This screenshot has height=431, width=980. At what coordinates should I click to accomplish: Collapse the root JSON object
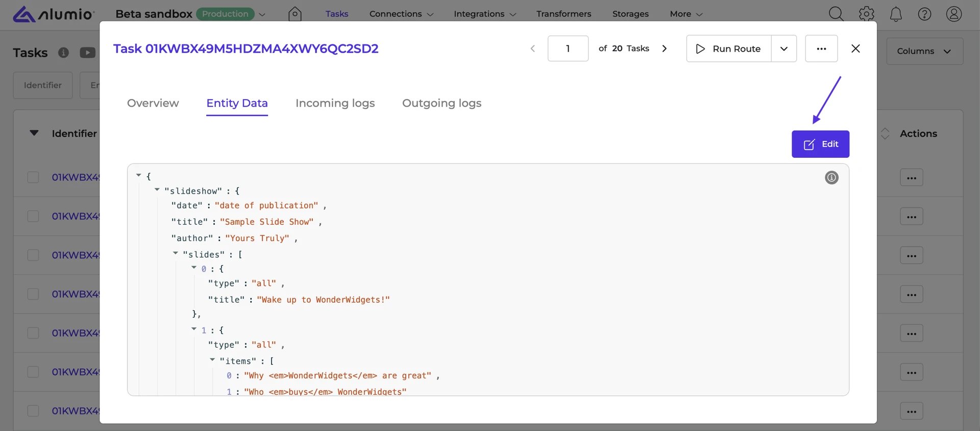pos(138,175)
